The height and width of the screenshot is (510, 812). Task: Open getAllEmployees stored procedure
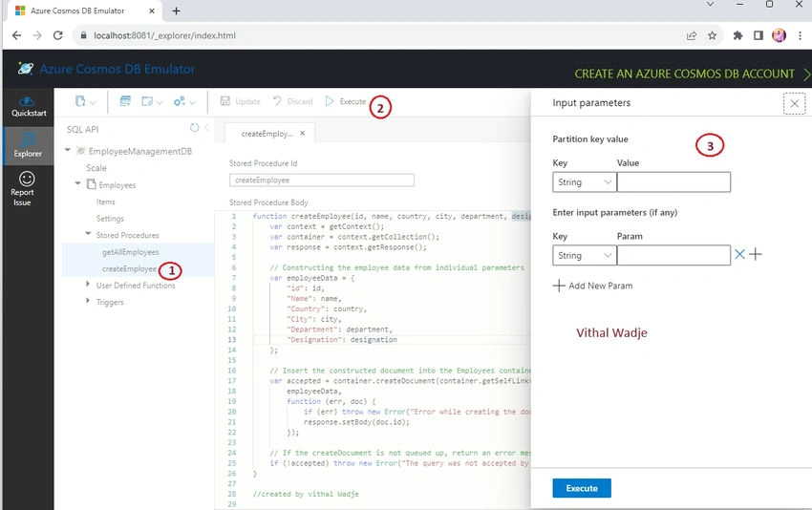click(131, 252)
